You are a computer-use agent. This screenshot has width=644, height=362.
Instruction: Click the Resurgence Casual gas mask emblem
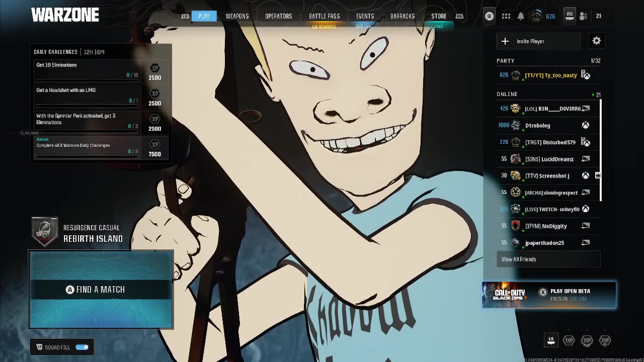45,231
